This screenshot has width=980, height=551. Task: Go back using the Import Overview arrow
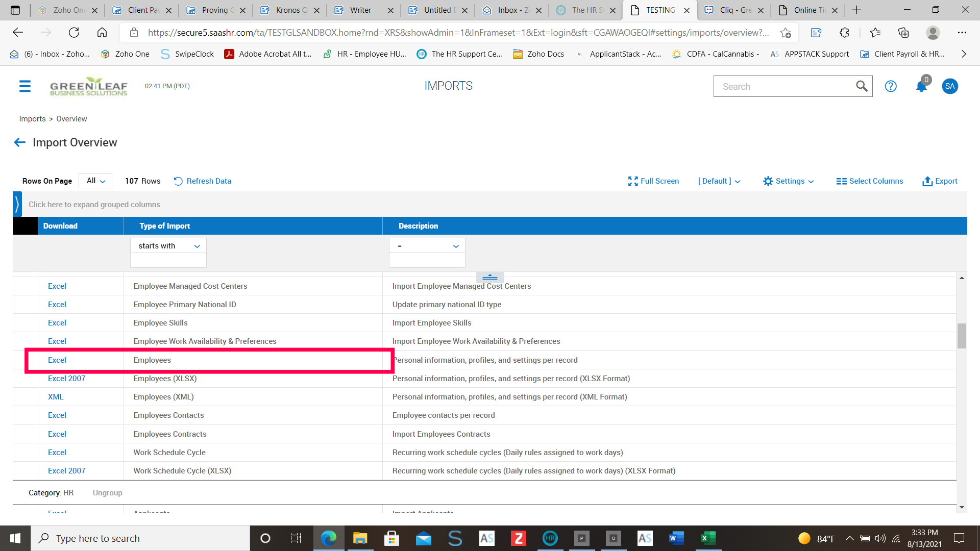coord(19,142)
